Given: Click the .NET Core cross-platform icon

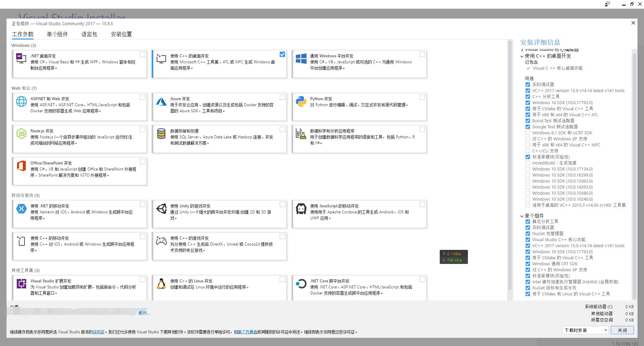Looking at the screenshot, I should 301,284.
